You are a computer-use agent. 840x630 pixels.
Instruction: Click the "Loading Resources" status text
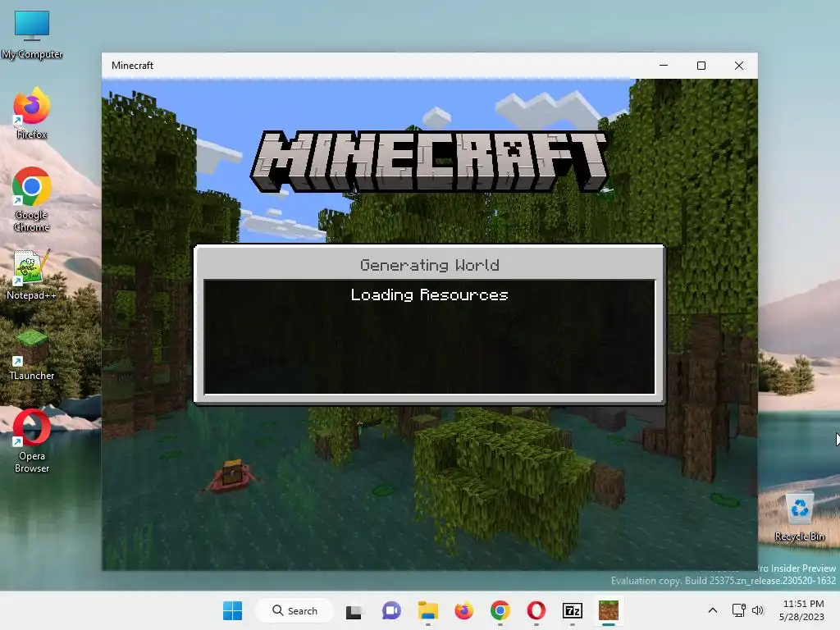(430, 294)
